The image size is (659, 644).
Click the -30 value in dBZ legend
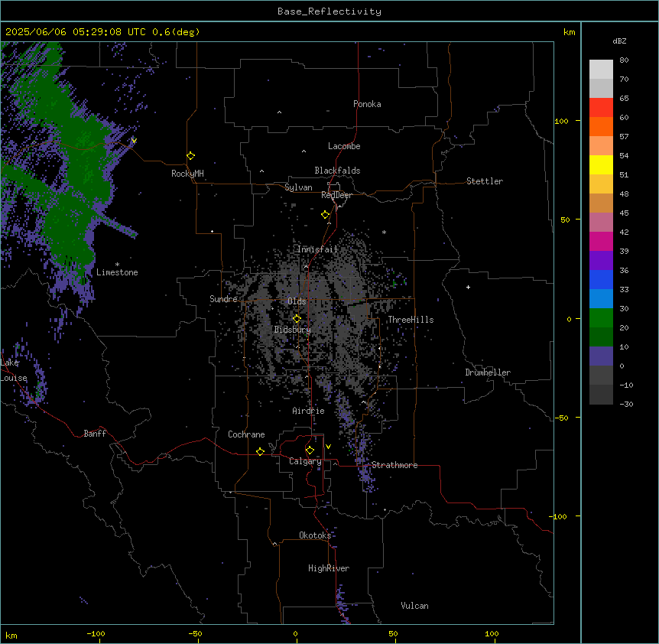(x=626, y=405)
